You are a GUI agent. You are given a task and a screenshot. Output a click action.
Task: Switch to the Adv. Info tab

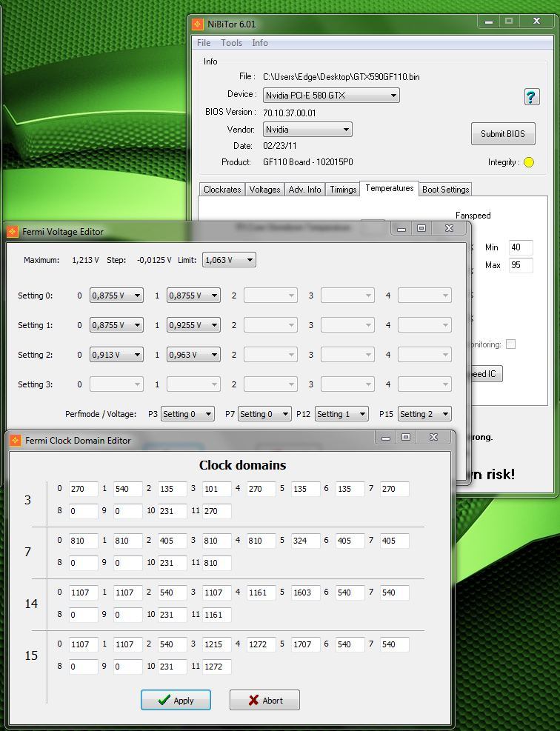click(x=304, y=190)
